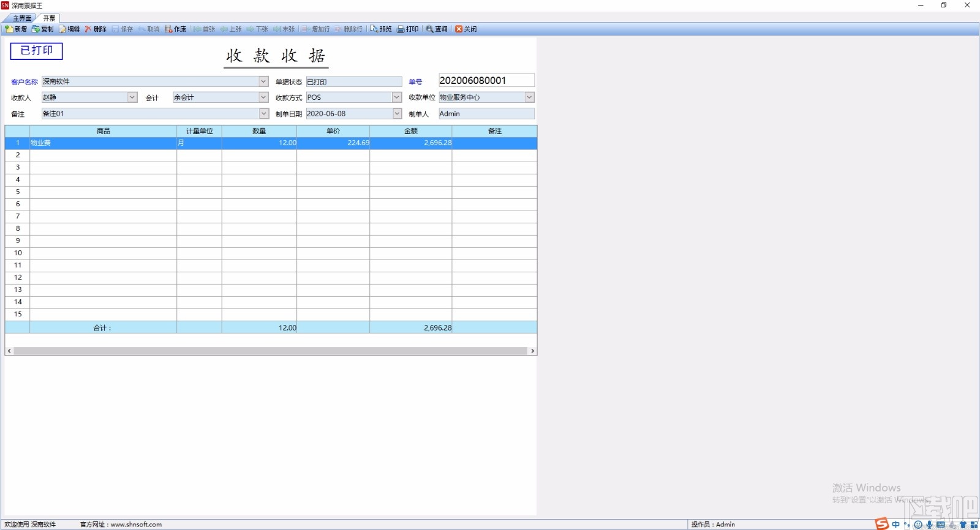Click the 打印 (Print) toolbar icon
980x530 pixels.
tap(407, 29)
